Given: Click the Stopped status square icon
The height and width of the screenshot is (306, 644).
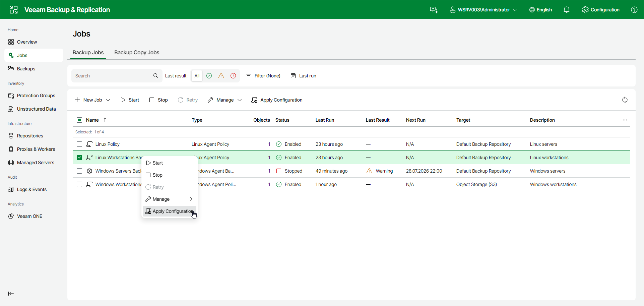Looking at the screenshot, I should [279, 171].
